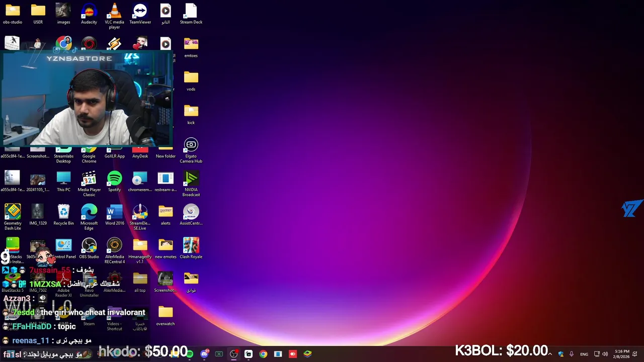
Task: Open the all top folder
Action: (x=140, y=282)
